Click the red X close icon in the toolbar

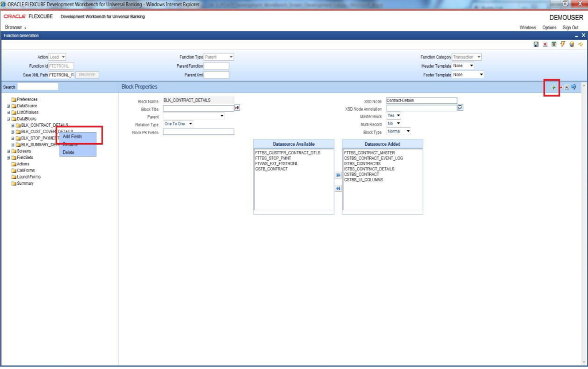545,45
